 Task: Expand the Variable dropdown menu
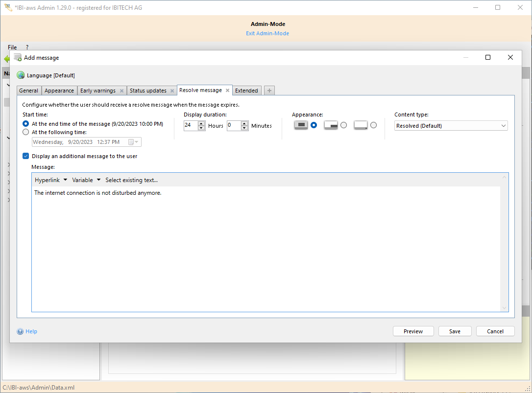coord(86,180)
